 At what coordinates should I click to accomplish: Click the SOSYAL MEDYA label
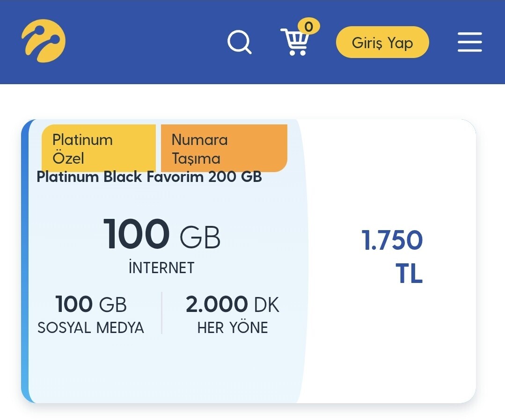[91, 328]
